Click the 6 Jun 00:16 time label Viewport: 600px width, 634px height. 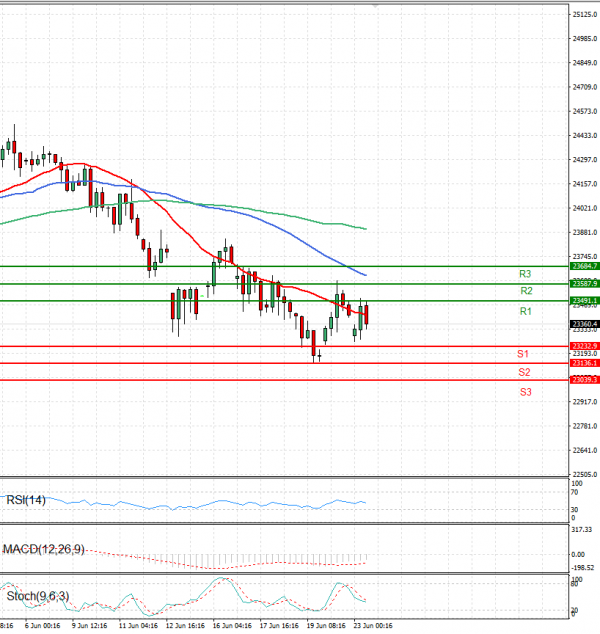[42, 626]
